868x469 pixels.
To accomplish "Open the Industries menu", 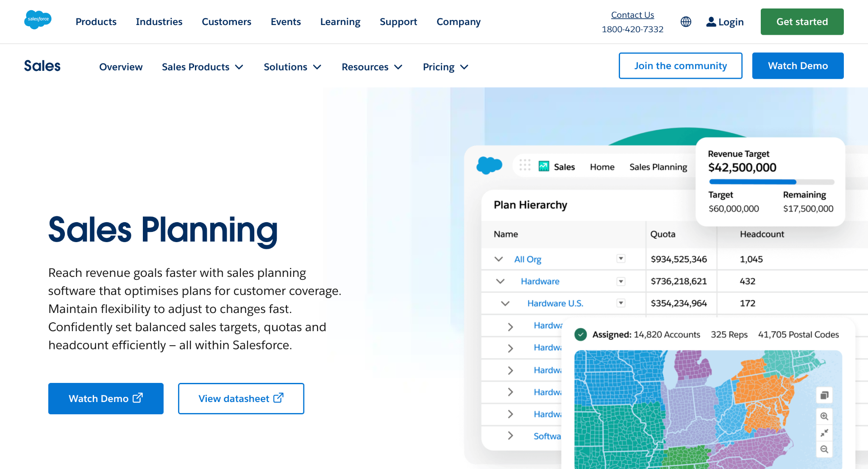I will 159,22.
